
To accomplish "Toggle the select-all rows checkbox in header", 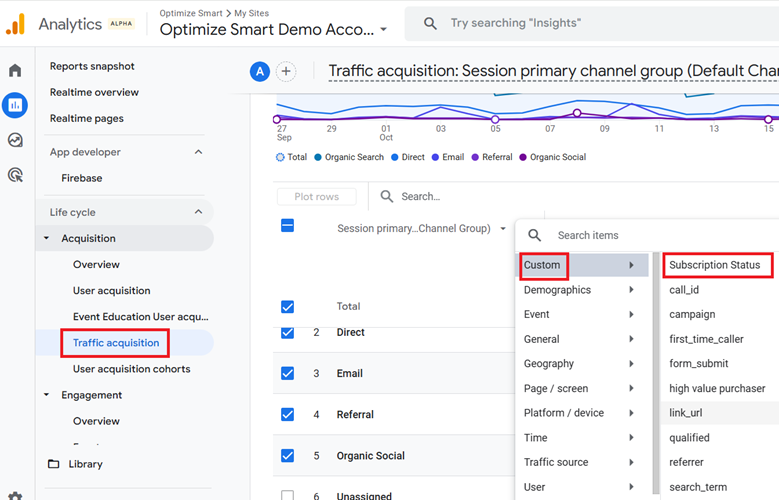I will 288,226.
